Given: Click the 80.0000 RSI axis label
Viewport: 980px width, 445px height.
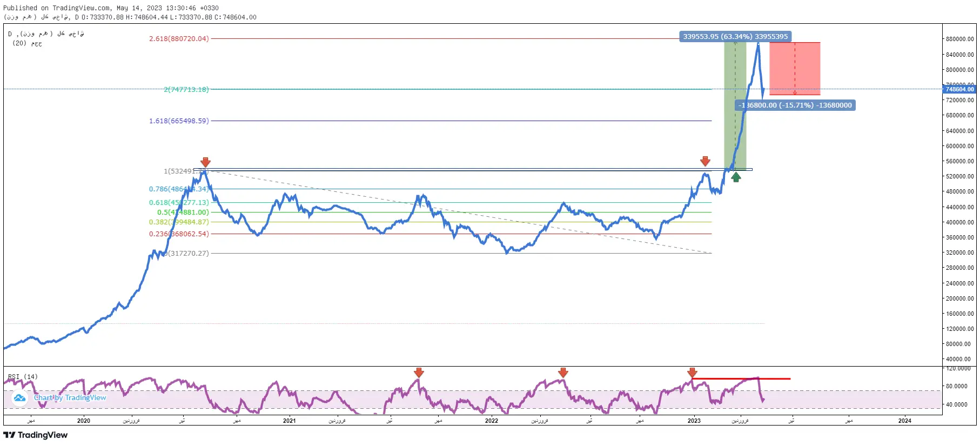Looking at the screenshot, I should point(957,386).
